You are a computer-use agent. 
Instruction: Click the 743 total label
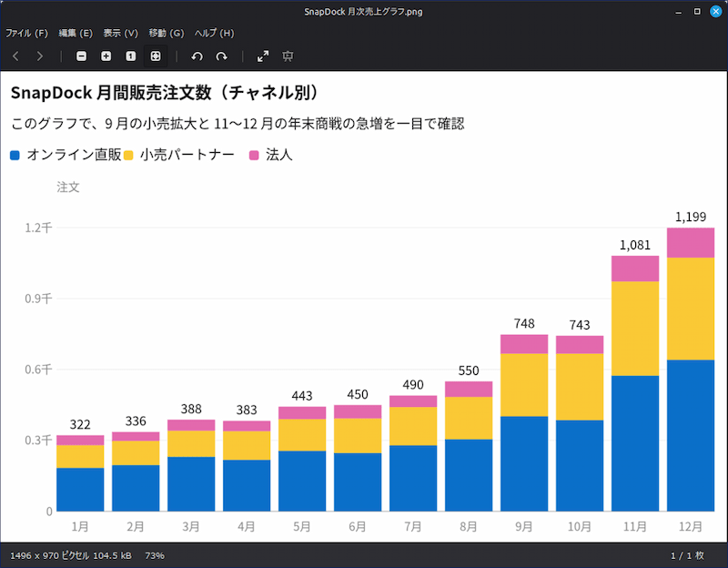pos(580,325)
